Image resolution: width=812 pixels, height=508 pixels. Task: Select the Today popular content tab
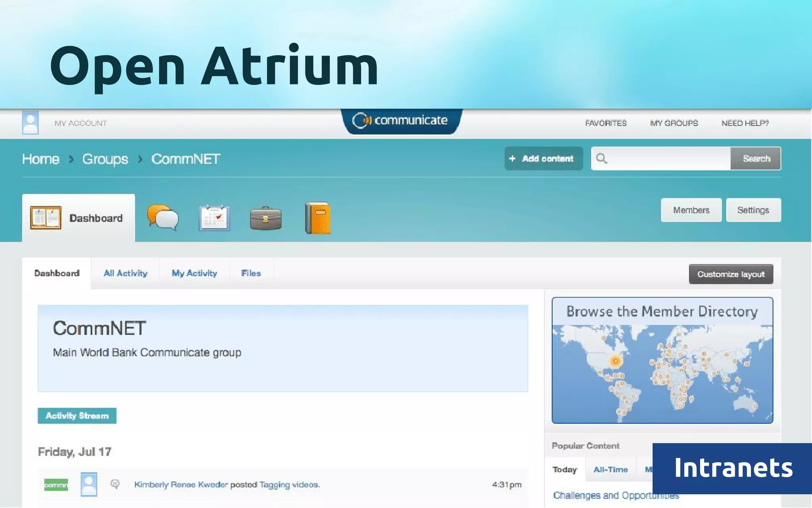click(565, 470)
